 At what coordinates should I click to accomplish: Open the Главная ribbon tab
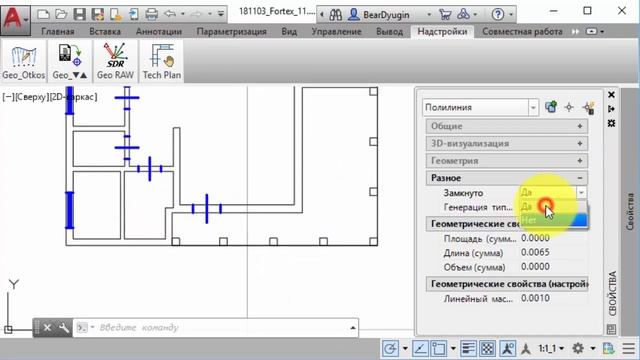(58, 31)
